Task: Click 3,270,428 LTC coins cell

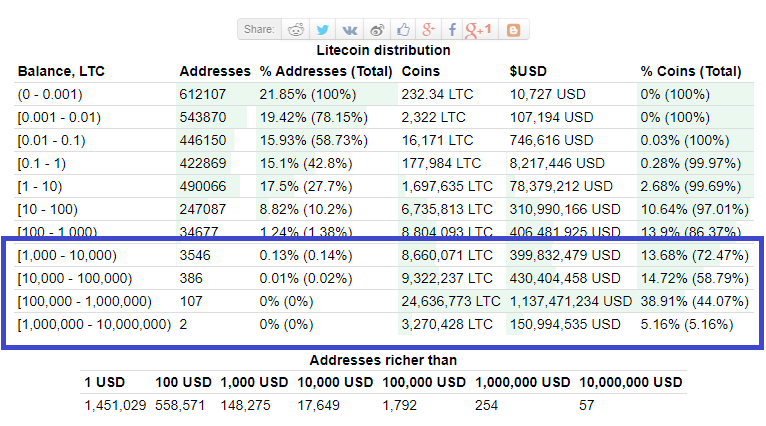Action: click(447, 324)
